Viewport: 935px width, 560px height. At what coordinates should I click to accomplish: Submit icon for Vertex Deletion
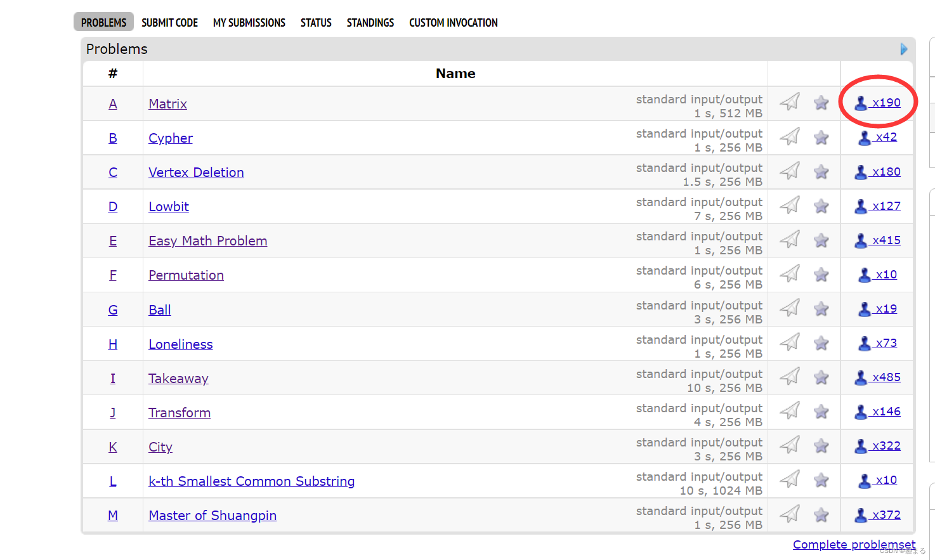coord(790,171)
